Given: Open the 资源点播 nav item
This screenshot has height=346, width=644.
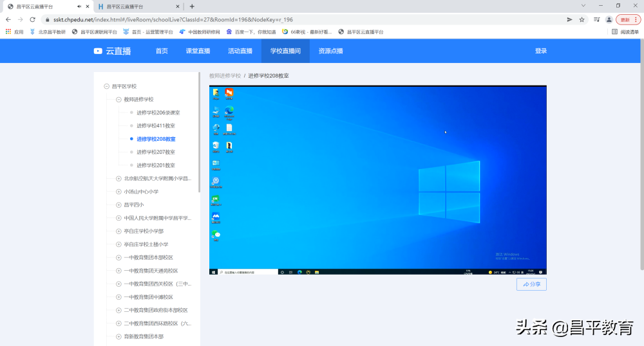Looking at the screenshot, I should [x=330, y=51].
